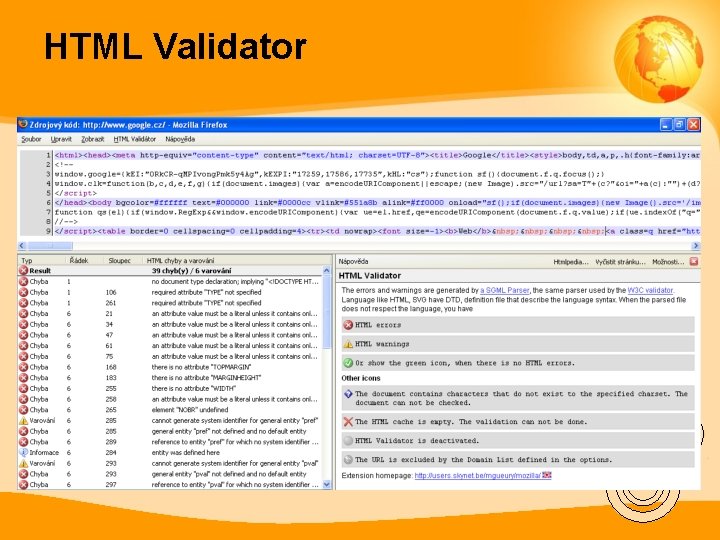Click the info icon in Informace row
The height and width of the screenshot is (540, 720).
point(23,452)
